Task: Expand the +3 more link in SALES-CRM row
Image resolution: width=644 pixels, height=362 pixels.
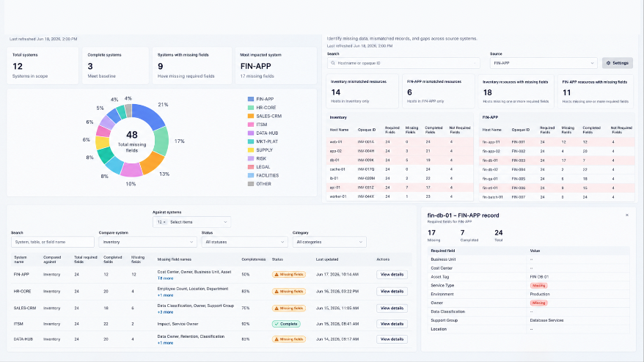Action: click(x=165, y=312)
